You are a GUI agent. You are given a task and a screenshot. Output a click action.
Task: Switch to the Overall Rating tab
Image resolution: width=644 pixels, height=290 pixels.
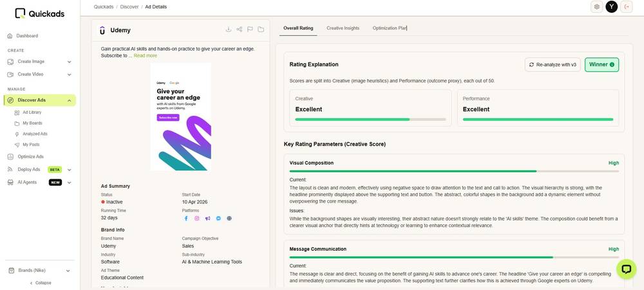(298, 28)
